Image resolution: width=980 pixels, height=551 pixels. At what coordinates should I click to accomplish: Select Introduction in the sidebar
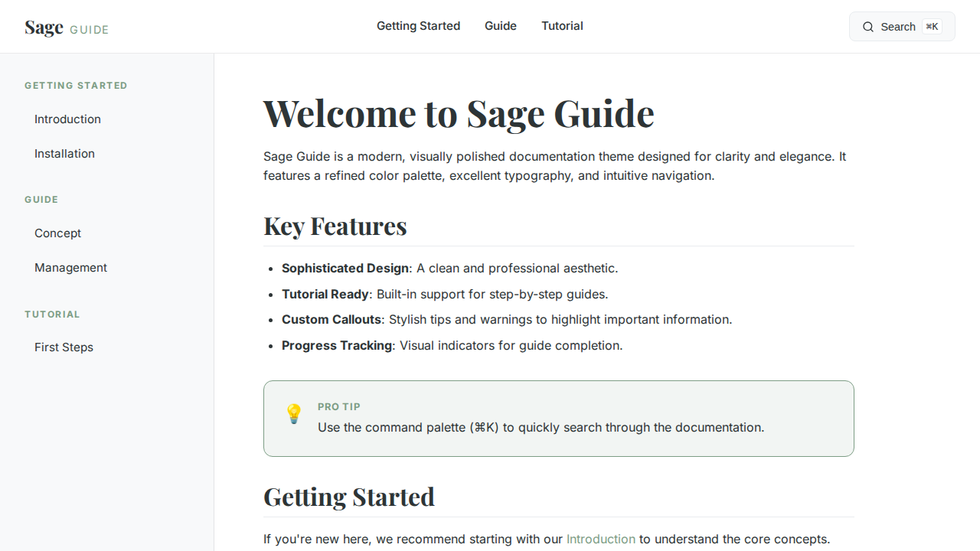point(67,119)
